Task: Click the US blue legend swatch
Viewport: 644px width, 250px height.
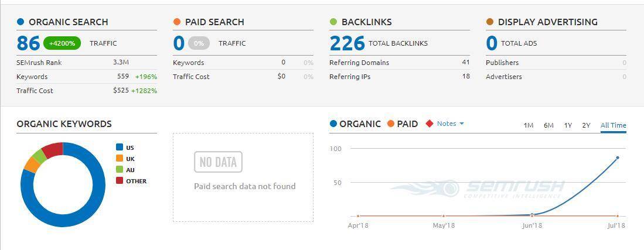Action: (x=120, y=148)
